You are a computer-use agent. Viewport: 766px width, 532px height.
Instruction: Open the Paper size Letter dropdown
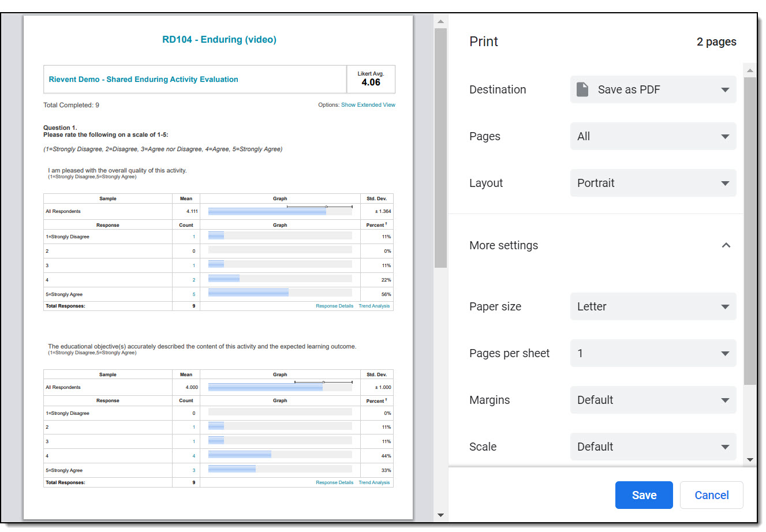click(x=653, y=306)
